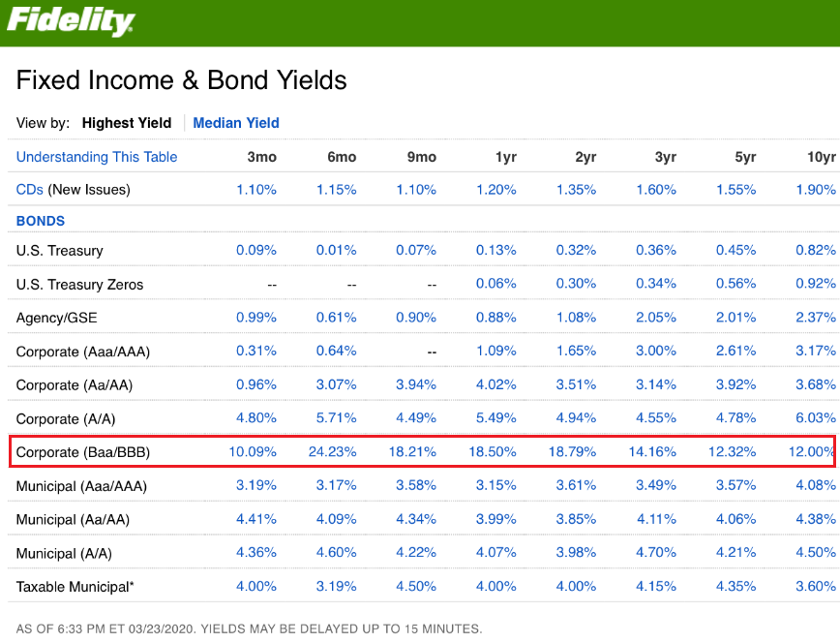The image size is (840, 643).
Task: Click the 10yr CDs yield 1.90%
Action: coord(816,190)
